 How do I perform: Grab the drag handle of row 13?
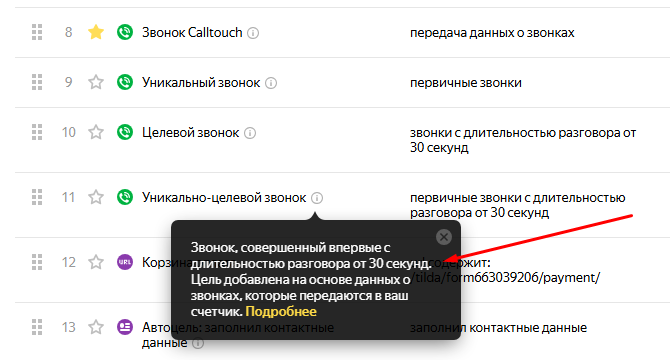[x=37, y=327]
